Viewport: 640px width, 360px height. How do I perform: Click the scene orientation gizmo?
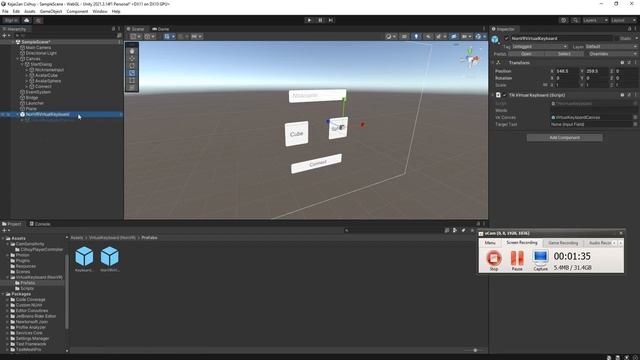coord(471,59)
